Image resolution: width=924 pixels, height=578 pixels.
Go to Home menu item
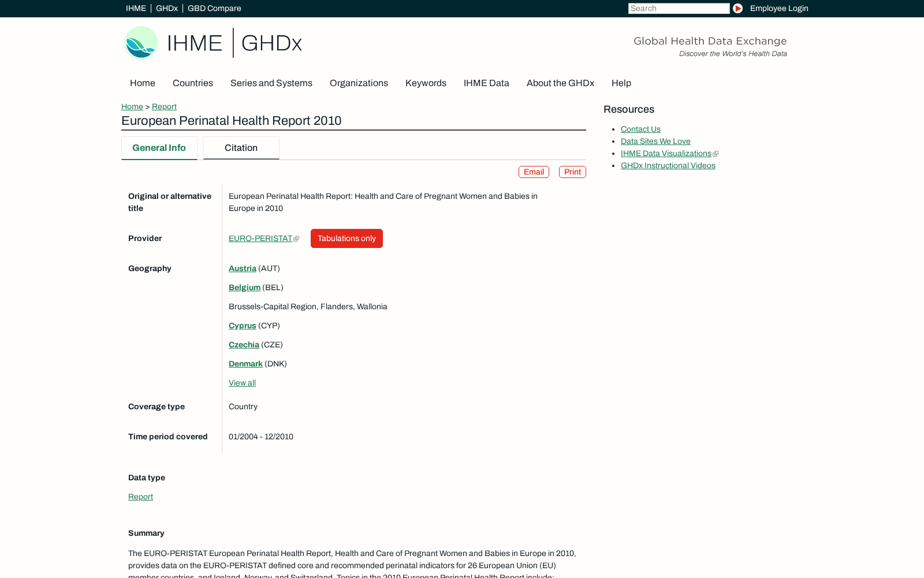[x=143, y=83]
